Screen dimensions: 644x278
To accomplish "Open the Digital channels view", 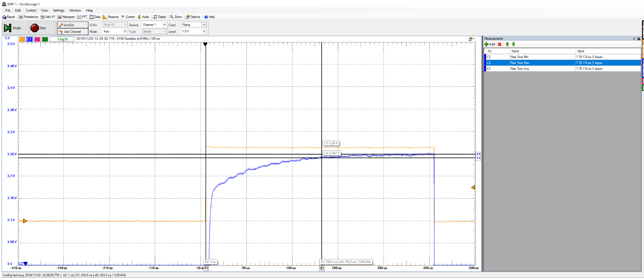I will (159, 17).
